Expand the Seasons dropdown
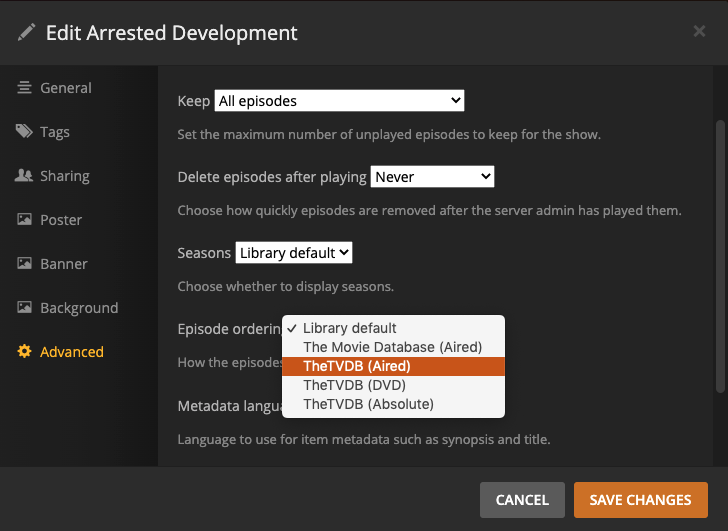The height and width of the screenshot is (531, 728). pyautogui.click(x=294, y=253)
